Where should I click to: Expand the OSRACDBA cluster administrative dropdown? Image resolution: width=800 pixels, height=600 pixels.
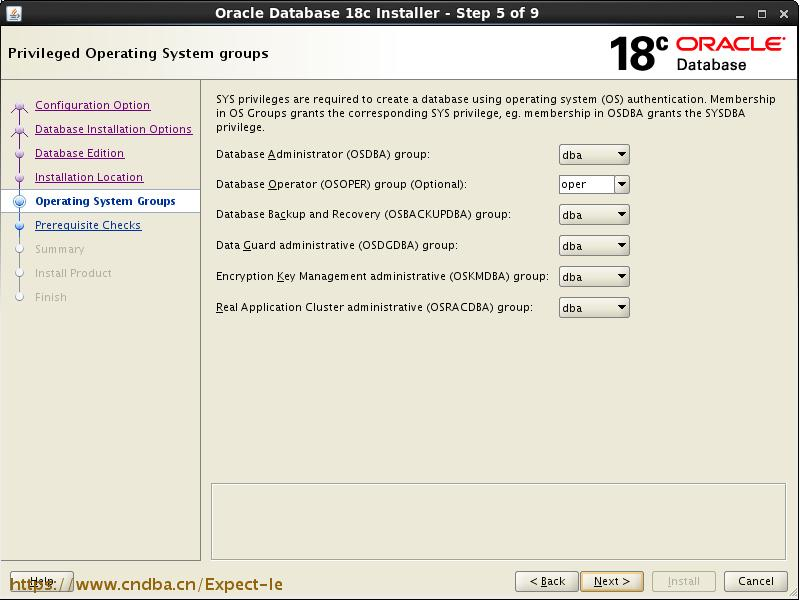click(x=621, y=307)
